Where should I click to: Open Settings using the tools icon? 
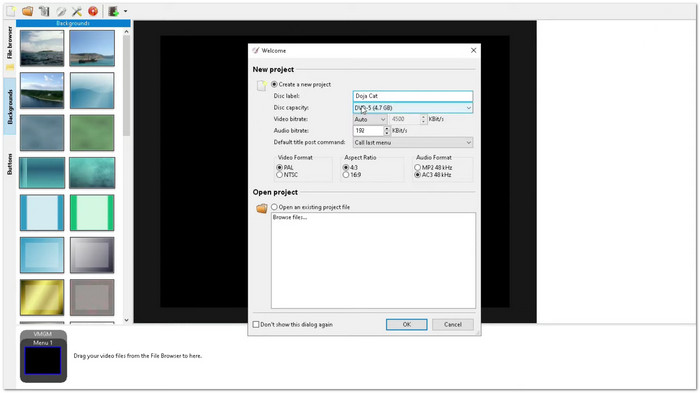tap(77, 11)
